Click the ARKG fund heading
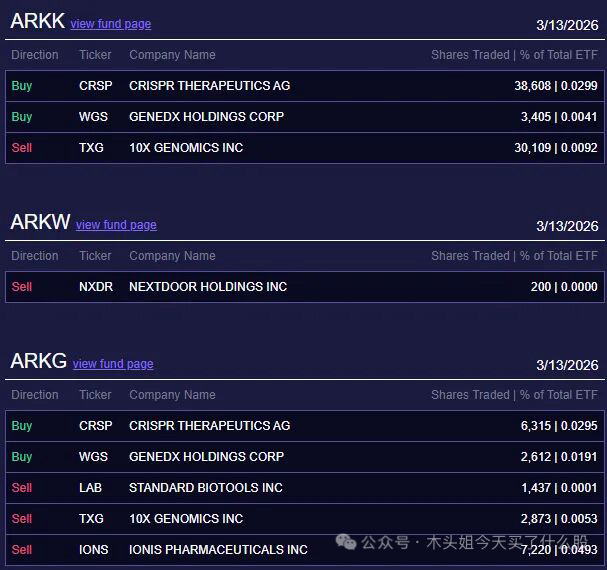The height and width of the screenshot is (570, 607). (x=39, y=361)
